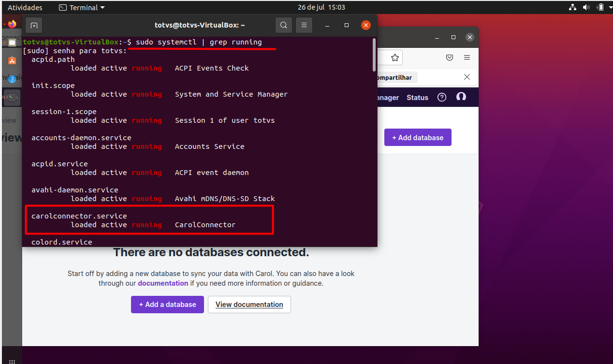Open Carol help question mark icon
The height and width of the screenshot is (364, 613).
pos(442,97)
